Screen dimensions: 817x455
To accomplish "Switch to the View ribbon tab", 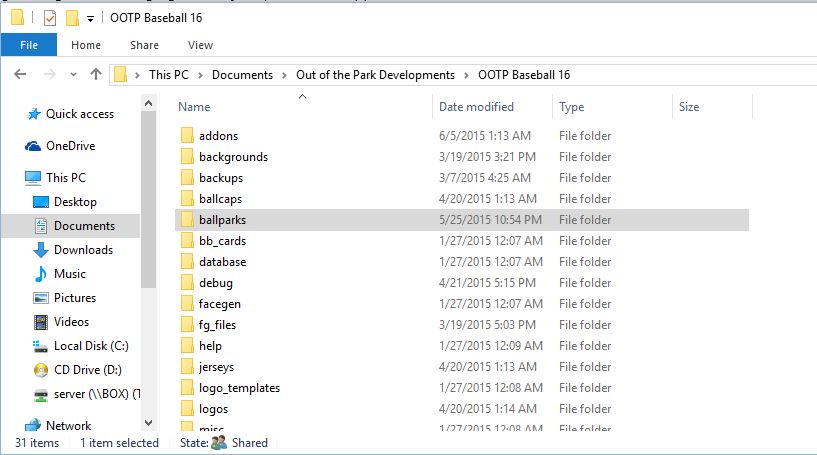I will point(200,45).
